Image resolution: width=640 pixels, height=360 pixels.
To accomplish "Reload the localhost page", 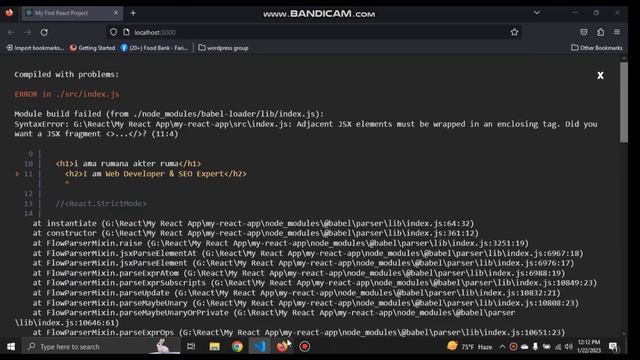I will pos(44,32).
